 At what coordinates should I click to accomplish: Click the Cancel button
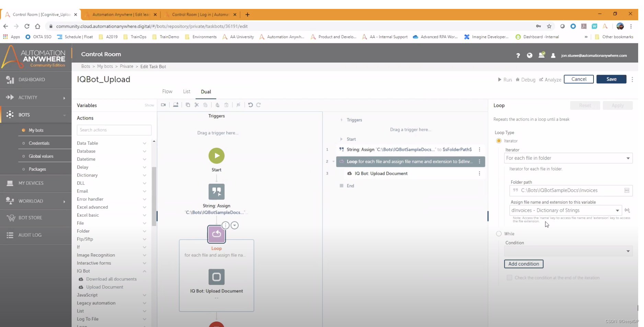tap(579, 79)
